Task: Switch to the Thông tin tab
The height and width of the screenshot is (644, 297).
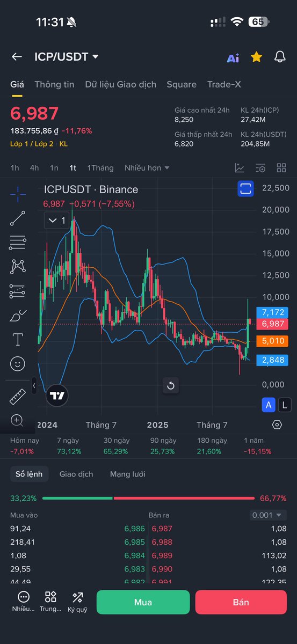Action: 54,84
